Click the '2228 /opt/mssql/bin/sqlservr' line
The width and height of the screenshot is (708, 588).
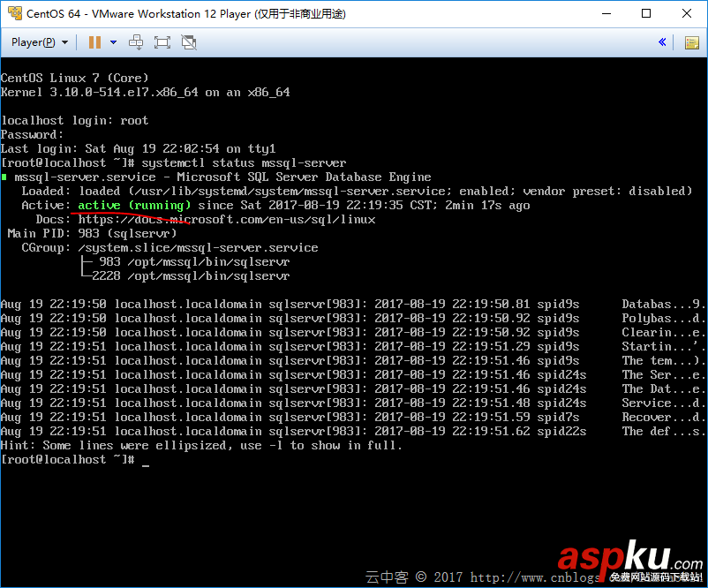[x=191, y=276]
